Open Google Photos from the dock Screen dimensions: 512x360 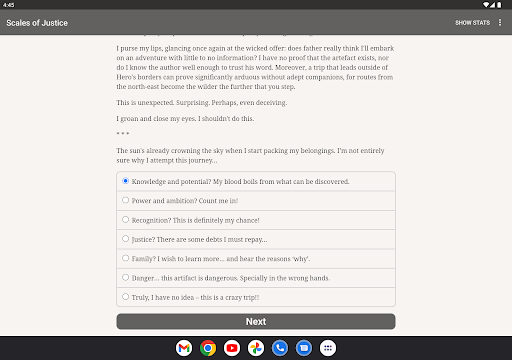tap(256, 348)
